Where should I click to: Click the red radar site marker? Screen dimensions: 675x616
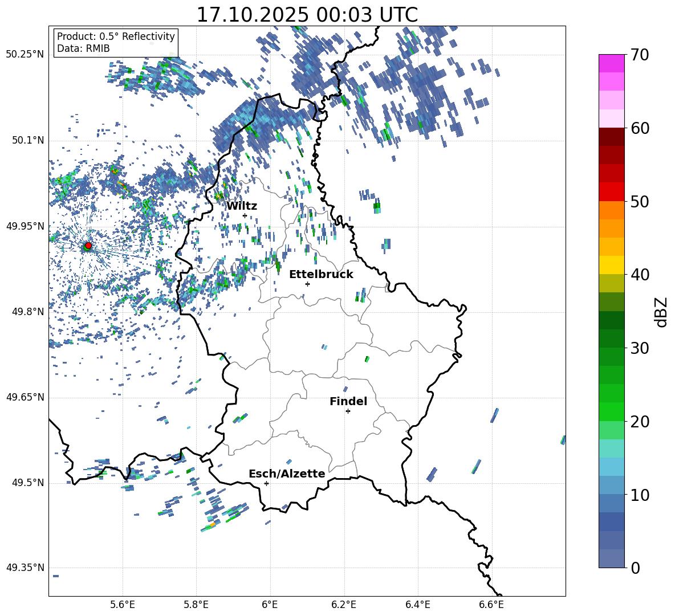(88, 245)
